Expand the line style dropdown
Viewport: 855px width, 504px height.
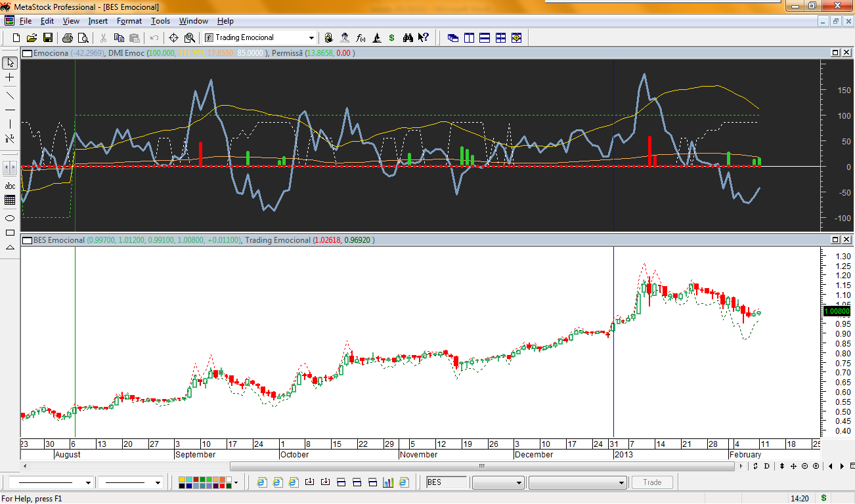click(88, 482)
